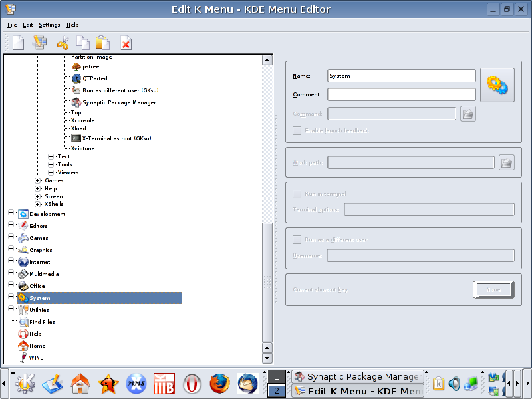Image resolution: width=532 pixels, height=399 pixels.
Task: Expand the Multimedia tree node
Action: 11,273
